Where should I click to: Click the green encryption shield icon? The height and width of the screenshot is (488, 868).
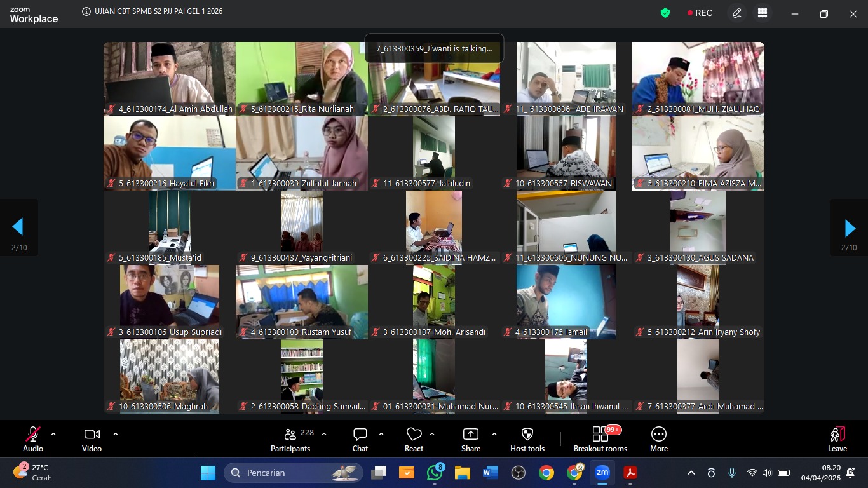click(665, 13)
